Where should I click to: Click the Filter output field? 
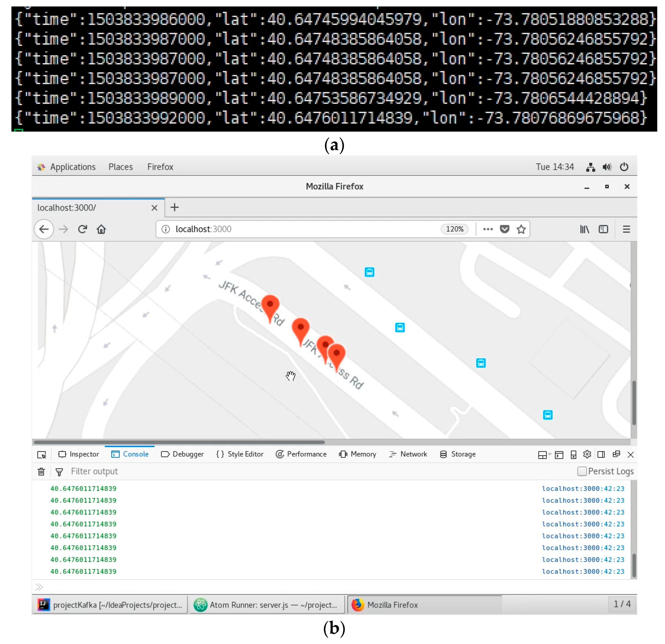[x=94, y=471]
